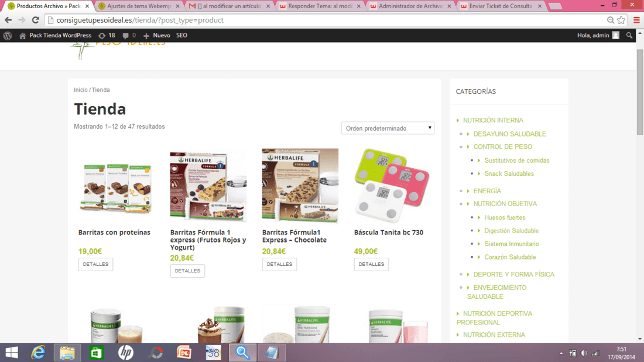Open the Digestión Saludable subcategory
644x362 pixels.
511,231
